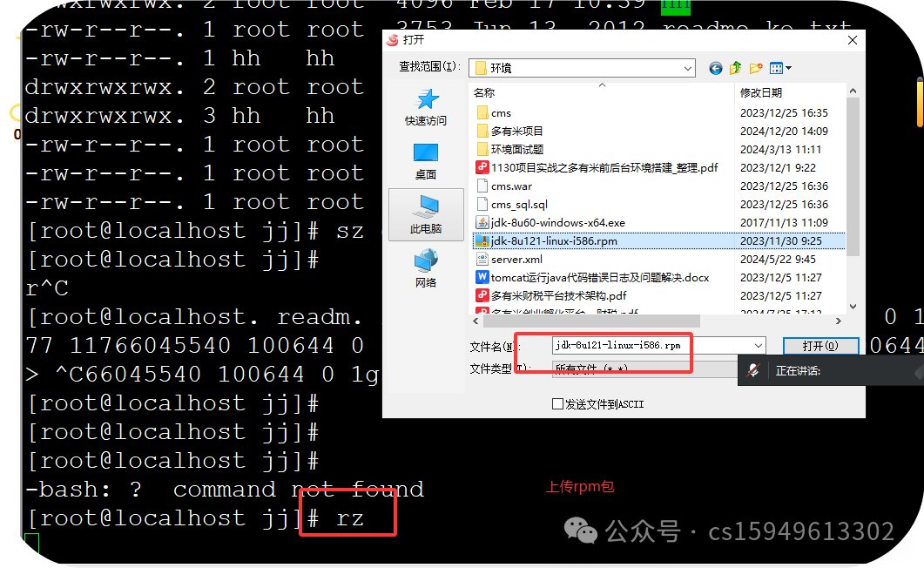The image size is (924, 568).
Task: Click date 2023/11/30 9:25 cell
Action: point(781,241)
